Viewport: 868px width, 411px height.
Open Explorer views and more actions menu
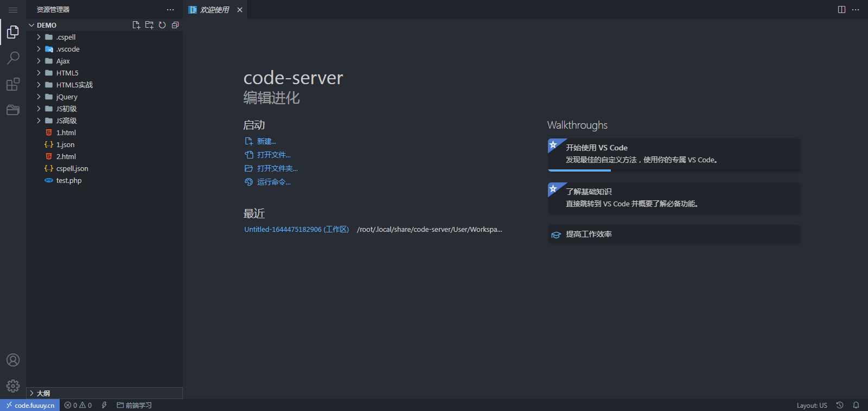click(170, 10)
